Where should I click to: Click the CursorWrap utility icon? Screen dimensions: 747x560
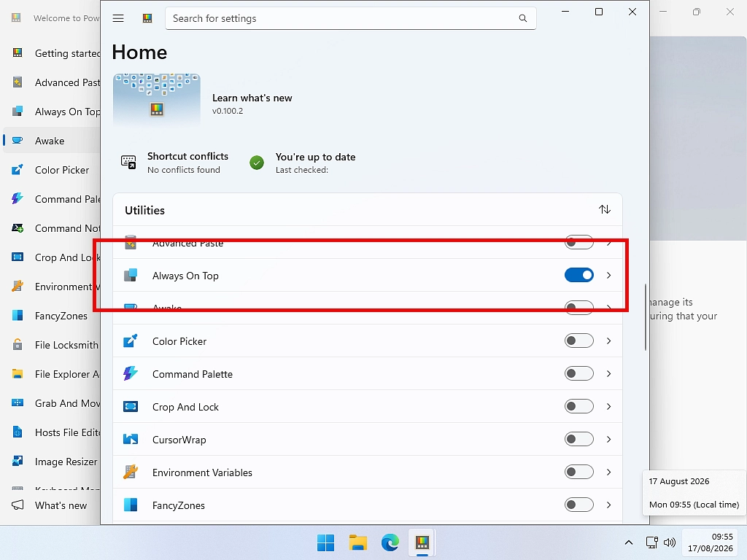click(131, 439)
